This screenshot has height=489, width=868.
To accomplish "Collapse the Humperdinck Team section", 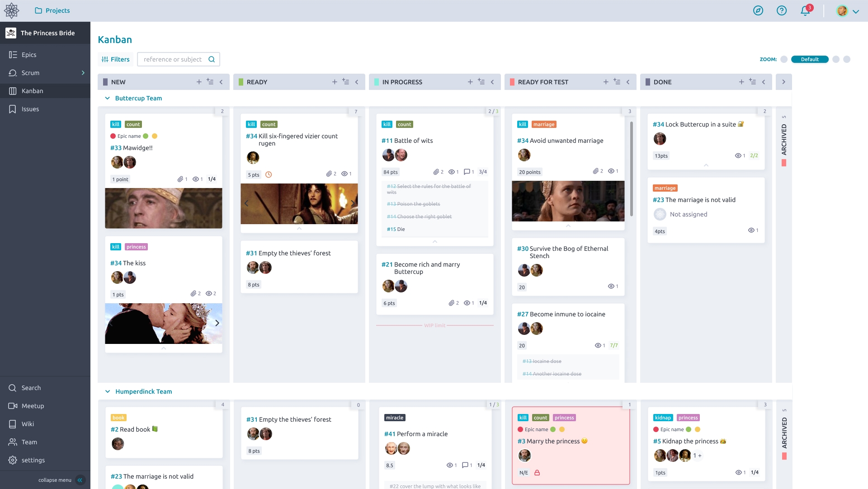I will tap(107, 391).
